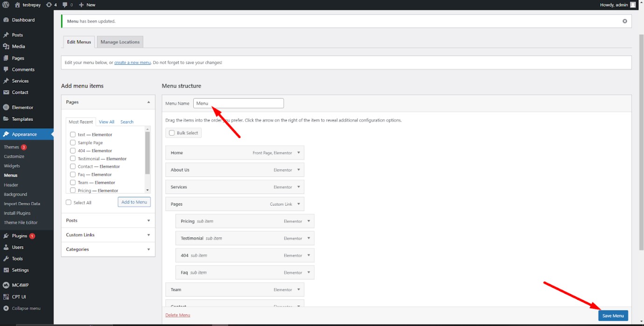Open Elementor from the sidebar
Screen dimensions: 644x326
tap(22, 107)
